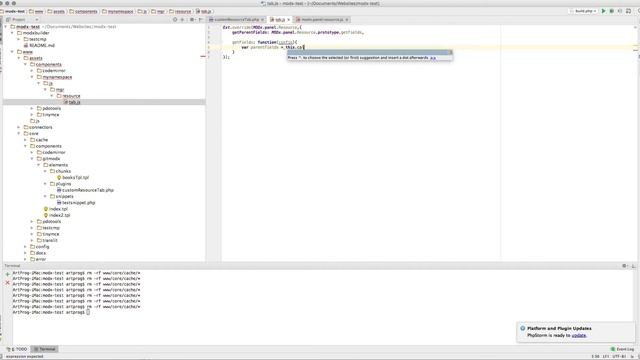Click resource in the navigation breadcrumb
The width and height of the screenshot is (640, 360).
(180, 11)
